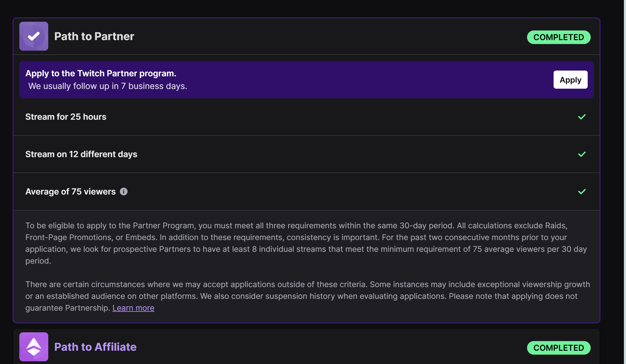This screenshot has width=626, height=364.
Task: Click the green checkmark for Stream for 25 hours
Action: point(582,117)
